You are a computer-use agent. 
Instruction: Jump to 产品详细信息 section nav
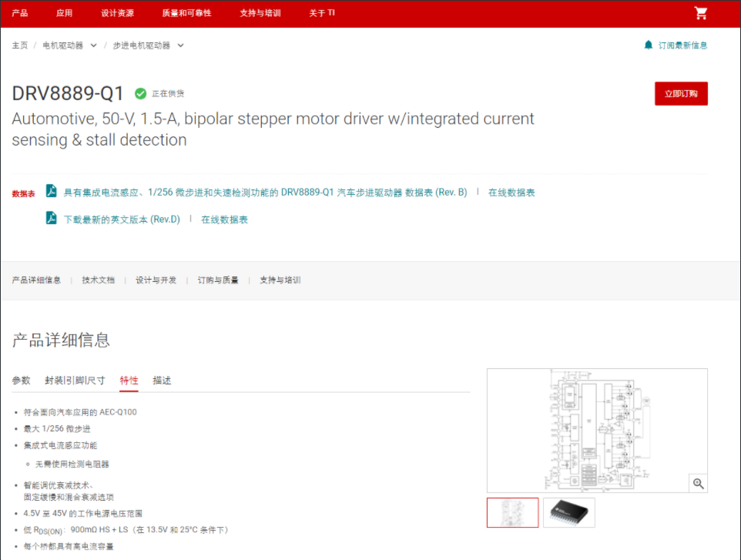(x=36, y=280)
